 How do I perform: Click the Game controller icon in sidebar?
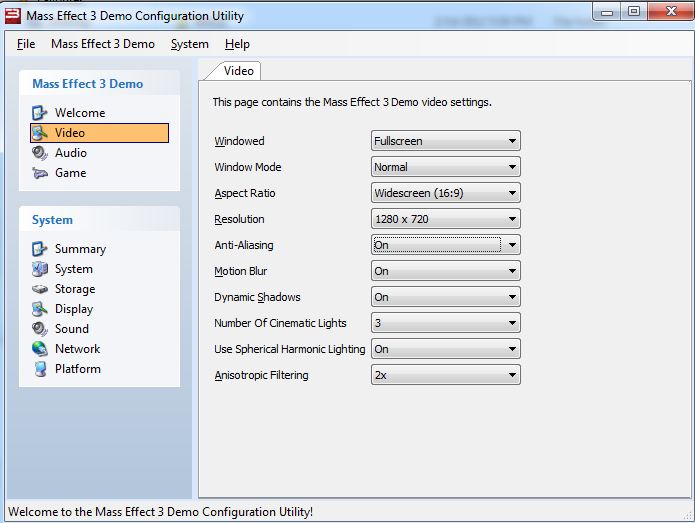[x=39, y=173]
